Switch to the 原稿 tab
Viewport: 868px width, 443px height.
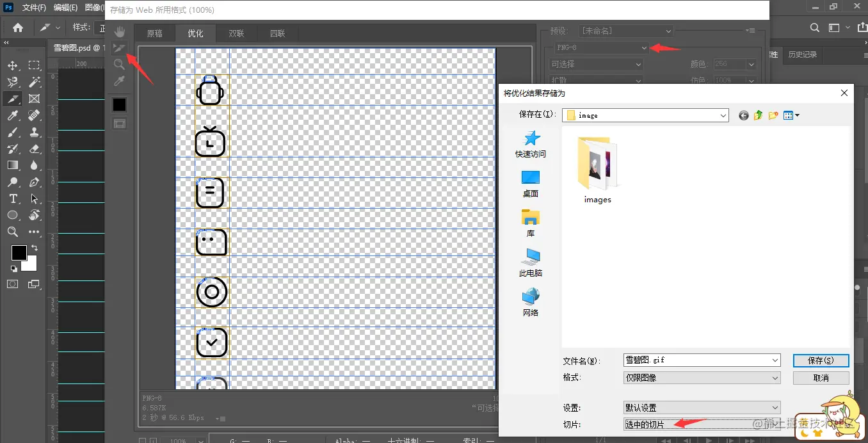point(154,33)
